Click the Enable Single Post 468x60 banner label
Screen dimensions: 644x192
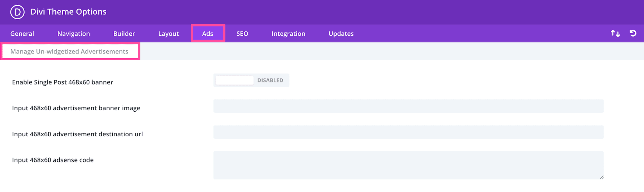(63, 82)
